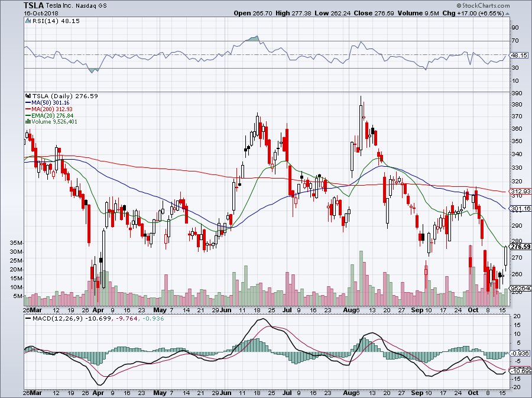
Task: Click the 312.93 price tag on right axis
Action: tap(521, 192)
